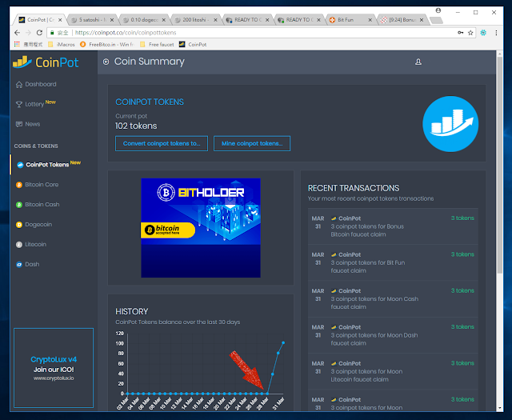Click the Bitcoin Core orange icon
The width and height of the screenshot is (512, 420).
[x=19, y=185]
